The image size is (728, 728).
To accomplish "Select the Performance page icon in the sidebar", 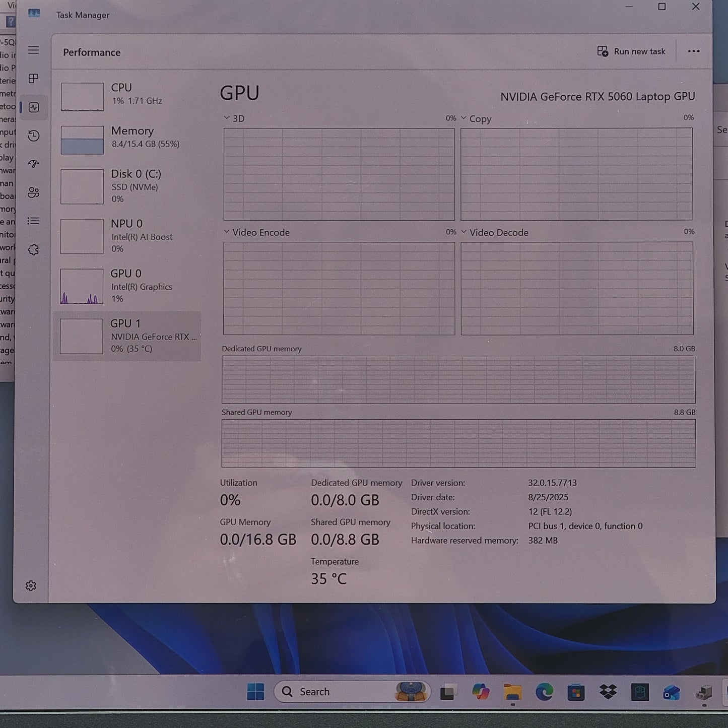I will pyautogui.click(x=34, y=107).
